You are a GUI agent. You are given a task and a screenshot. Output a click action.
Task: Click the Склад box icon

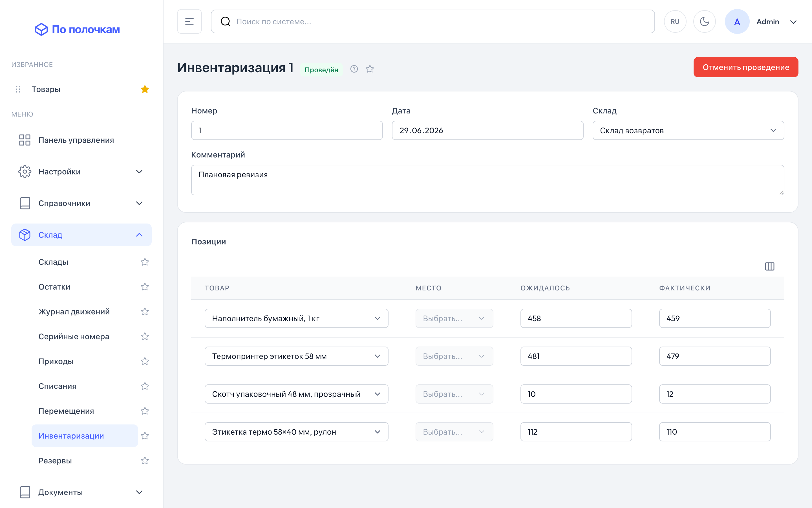(25, 235)
